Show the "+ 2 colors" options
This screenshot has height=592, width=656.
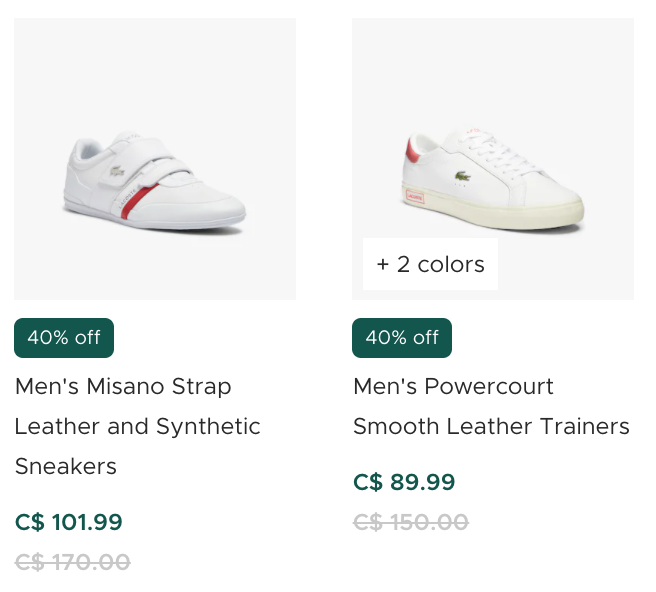click(430, 264)
